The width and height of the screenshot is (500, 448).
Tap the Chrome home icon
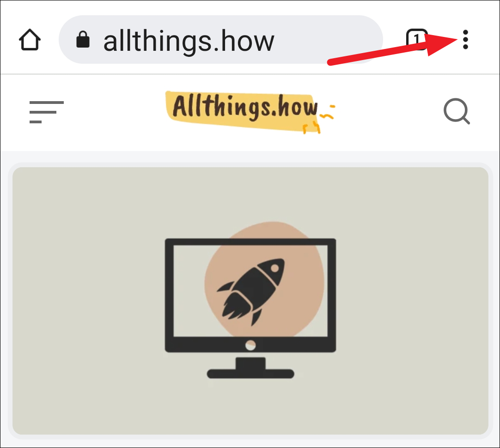(x=30, y=40)
